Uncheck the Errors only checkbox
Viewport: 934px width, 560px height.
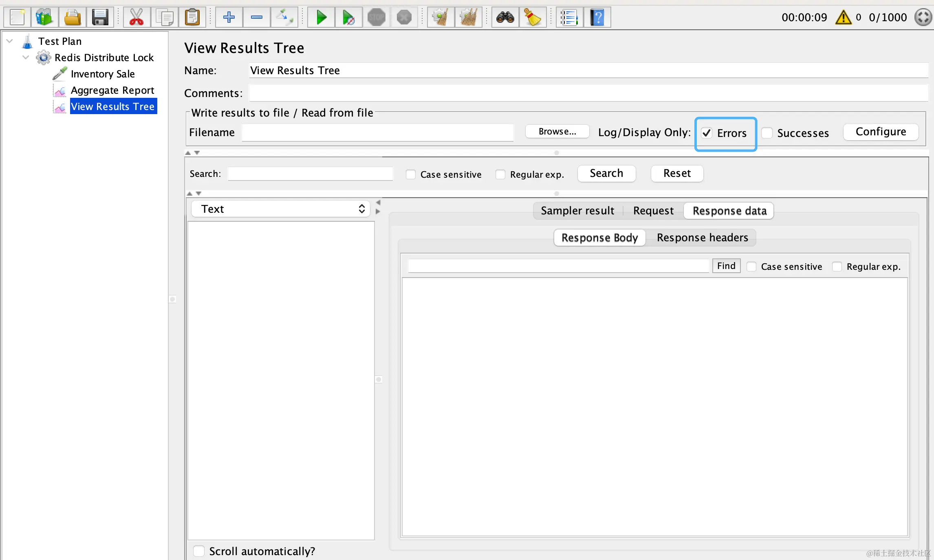click(707, 133)
